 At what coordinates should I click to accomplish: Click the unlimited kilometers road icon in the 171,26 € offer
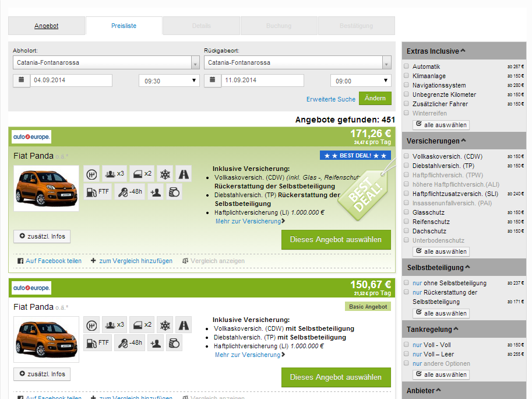[184, 174]
